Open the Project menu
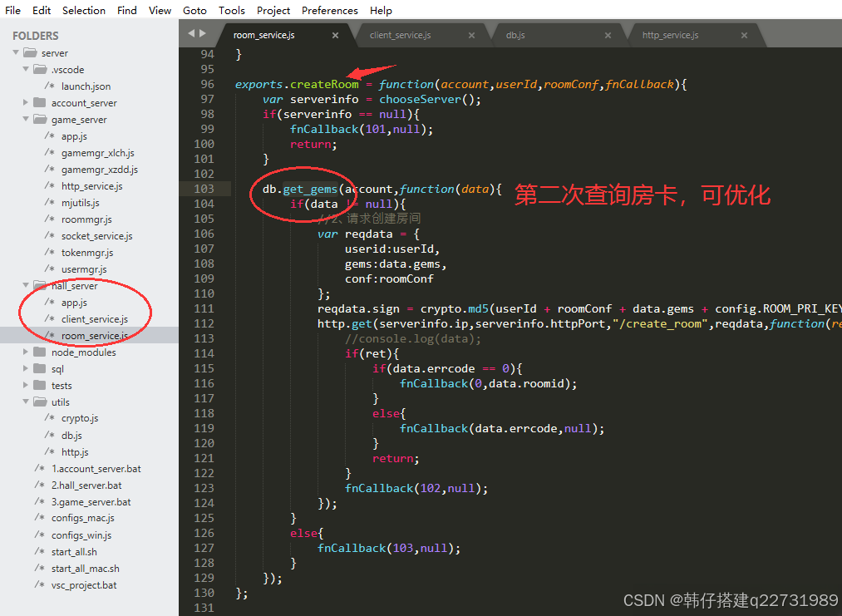 [273, 10]
